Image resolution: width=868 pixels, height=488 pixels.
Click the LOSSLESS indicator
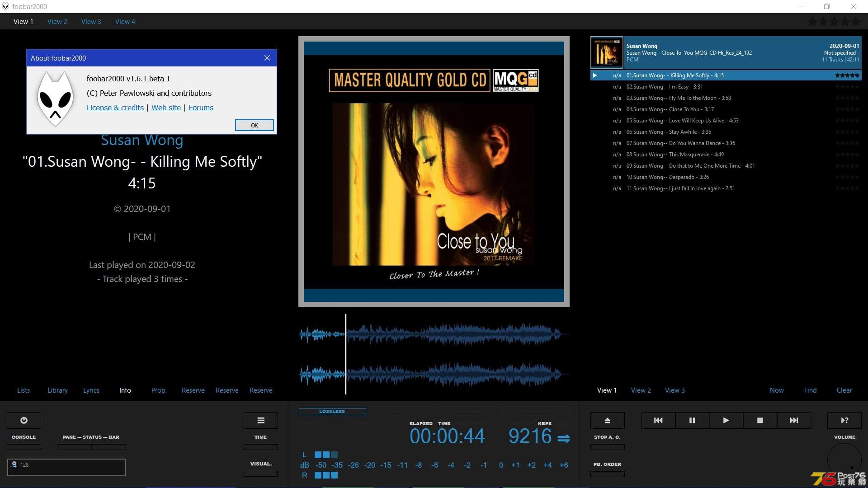tap(332, 411)
